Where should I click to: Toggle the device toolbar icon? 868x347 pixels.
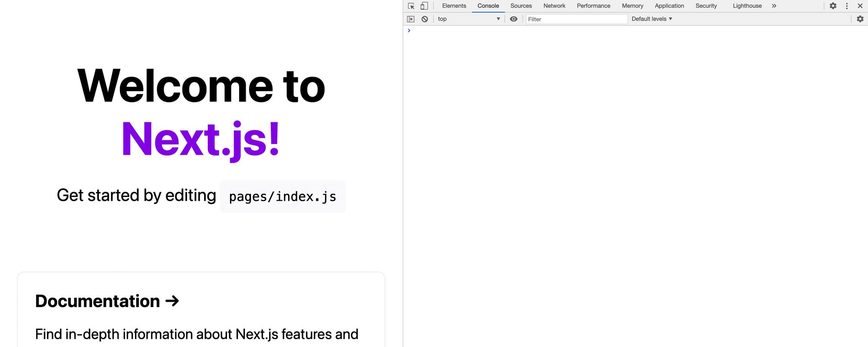pos(424,6)
